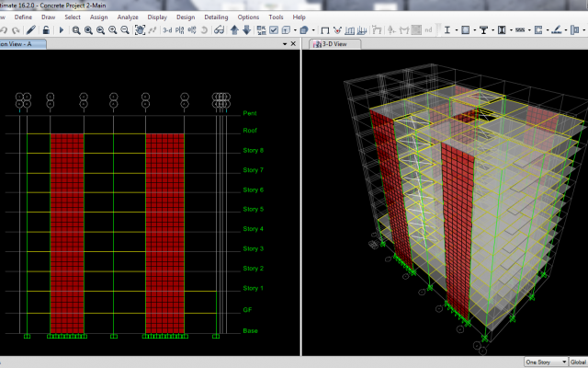Click the Roof story label
This screenshot has width=588, height=368.
coord(250,131)
